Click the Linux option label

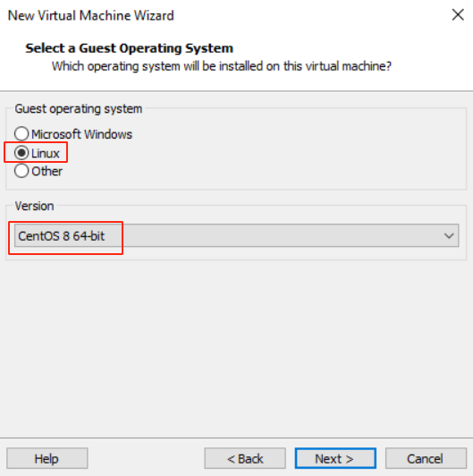(x=46, y=153)
